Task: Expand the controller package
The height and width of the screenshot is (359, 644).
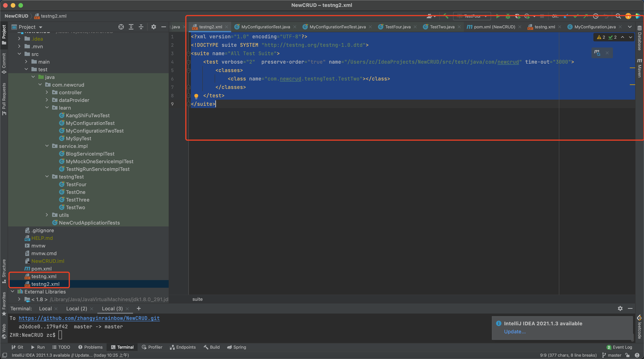Action: click(47, 92)
